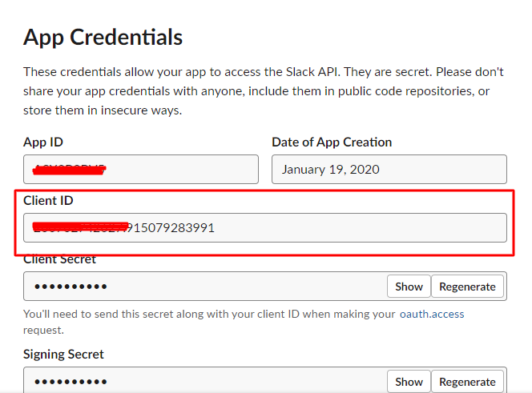The image size is (532, 393).
Task: Click the Client Secret label
Action: (59, 259)
